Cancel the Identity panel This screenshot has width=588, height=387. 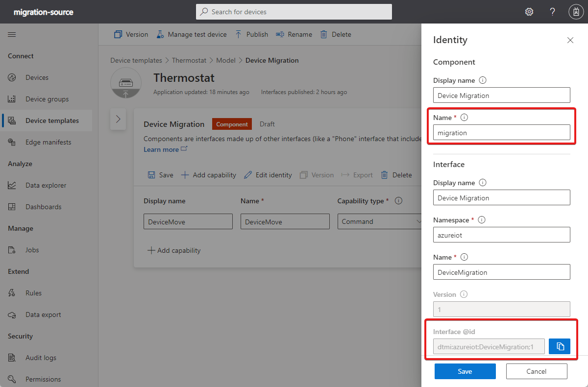[x=537, y=371]
